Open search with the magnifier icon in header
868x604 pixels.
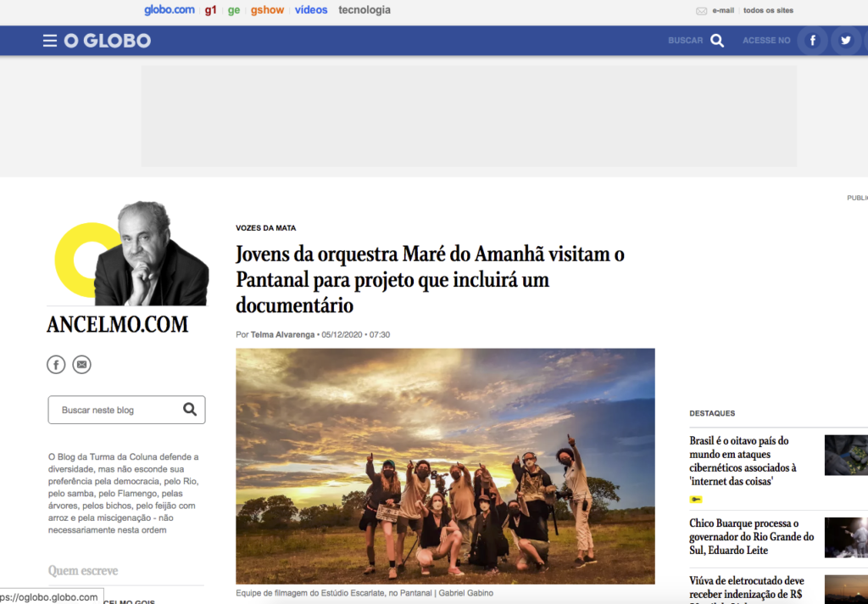click(x=717, y=41)
